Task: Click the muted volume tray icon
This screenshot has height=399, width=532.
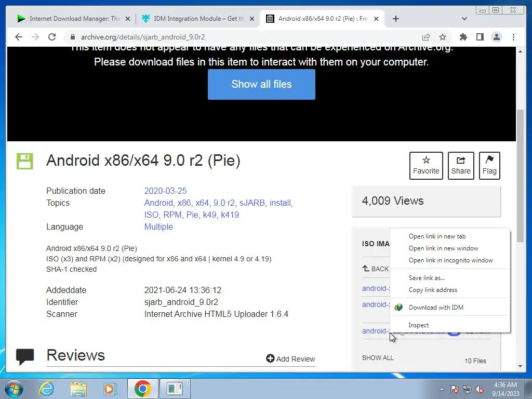Action: tap(480, 389)
